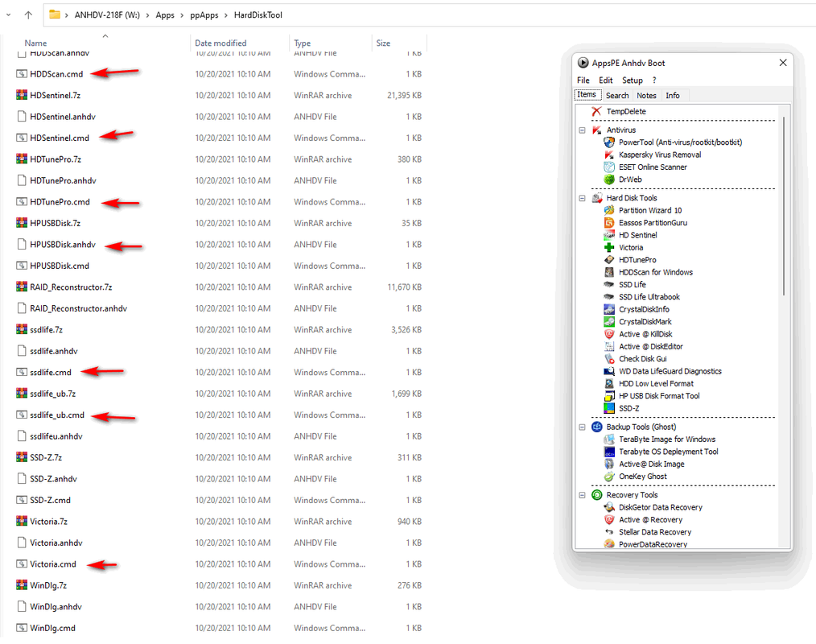
Task: Navigate to ppApps breadcrumb
Action: pyautogui.click(x=204, y=15)
